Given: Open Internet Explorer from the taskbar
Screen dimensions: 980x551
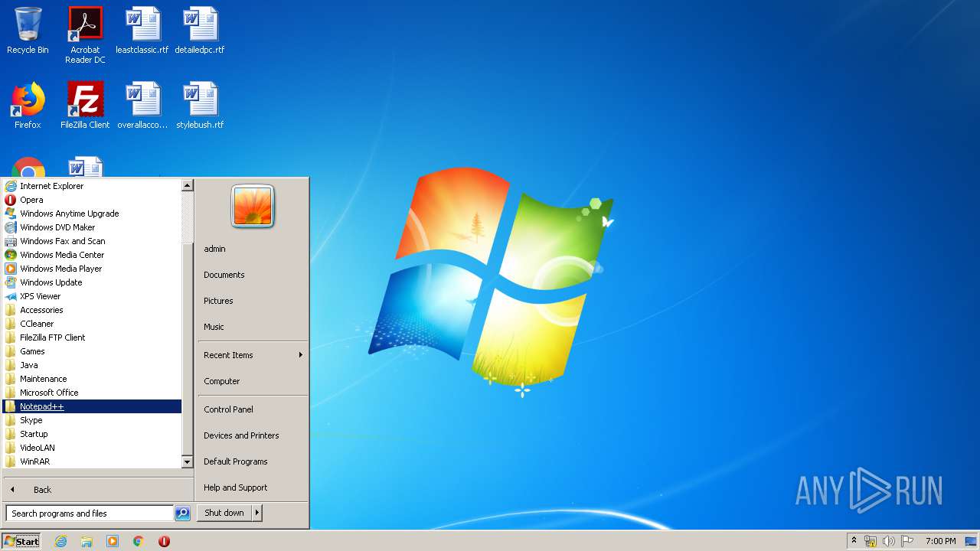Looking at the screenshot, I should pyautogui.click(x=60, y=541).
